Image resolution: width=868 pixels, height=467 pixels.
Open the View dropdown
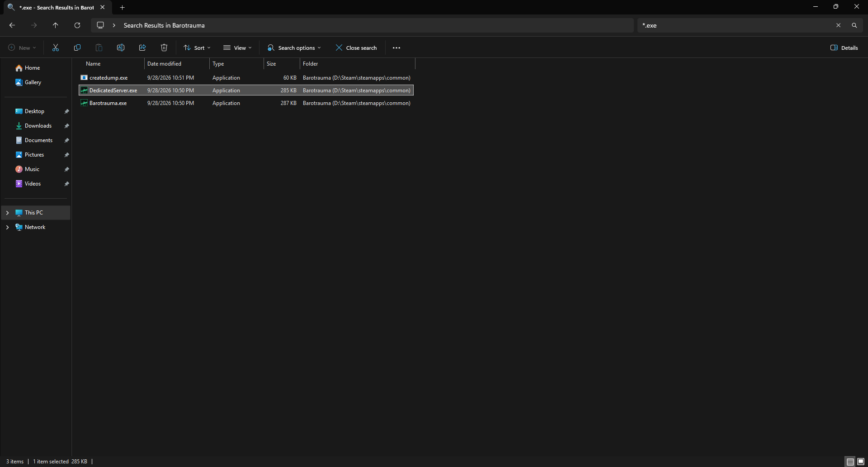tap(237, 48)
